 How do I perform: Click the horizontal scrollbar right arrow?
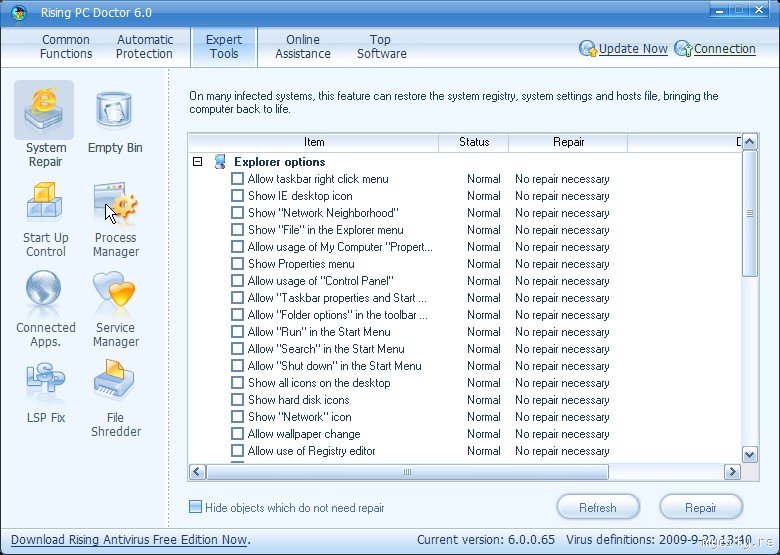[732, 471]
